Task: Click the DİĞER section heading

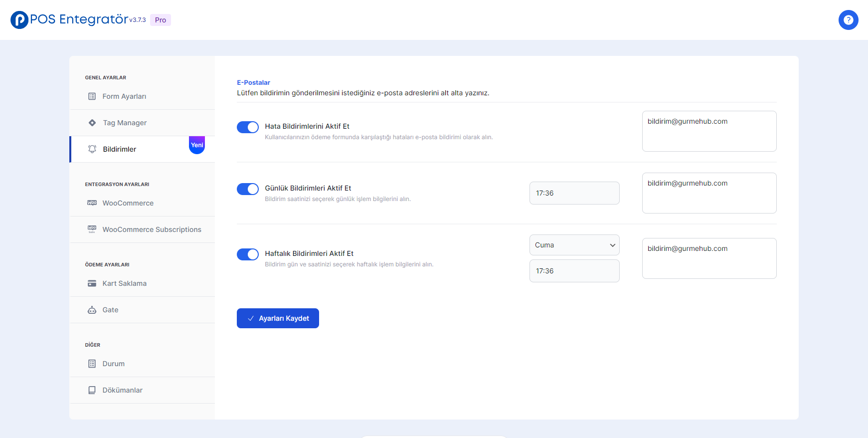Action: pyautogui.click(x=93, y=345)
